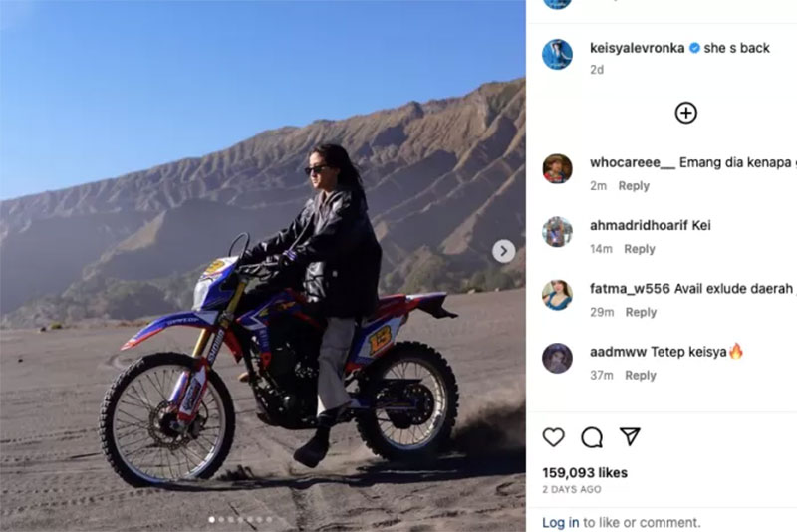
Task: Reply to whocareee__ comment
Action: pos(634,186)
